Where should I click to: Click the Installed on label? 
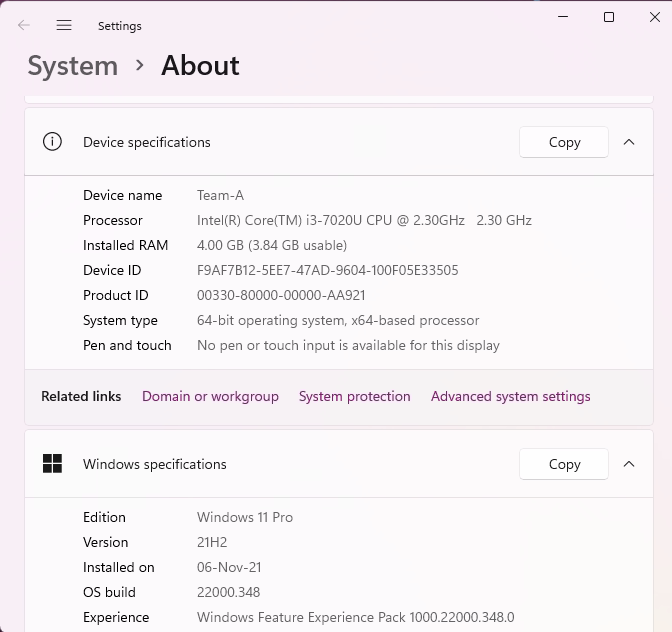pyautogui.click(x=119, y=567)
